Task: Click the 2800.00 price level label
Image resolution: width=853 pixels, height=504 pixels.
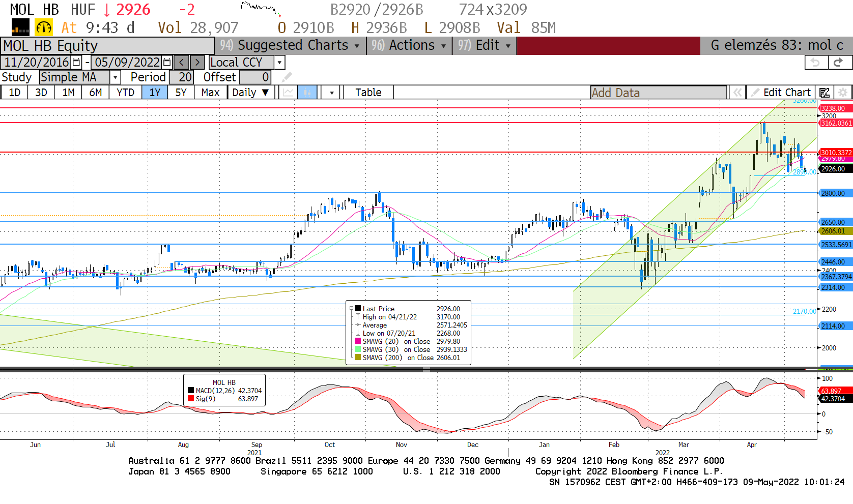Action: (x=835, y=193)
